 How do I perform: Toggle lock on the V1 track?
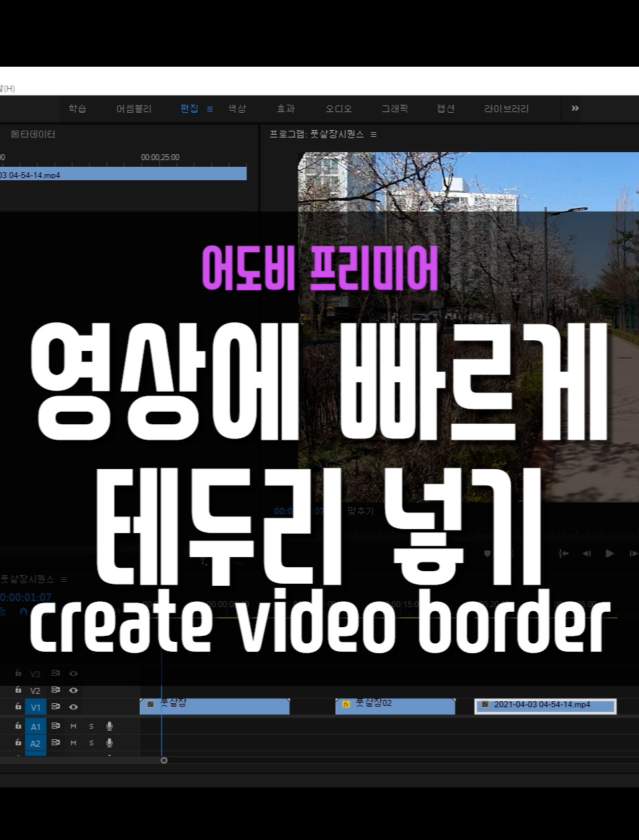tap(18, 706)
